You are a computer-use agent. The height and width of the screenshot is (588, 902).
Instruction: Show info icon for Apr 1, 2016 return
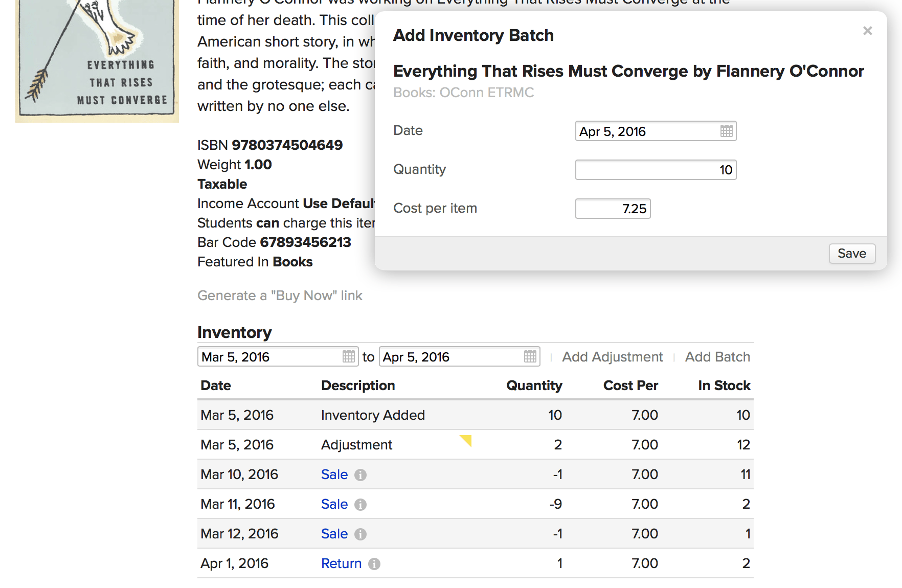(x=374, y=564)
